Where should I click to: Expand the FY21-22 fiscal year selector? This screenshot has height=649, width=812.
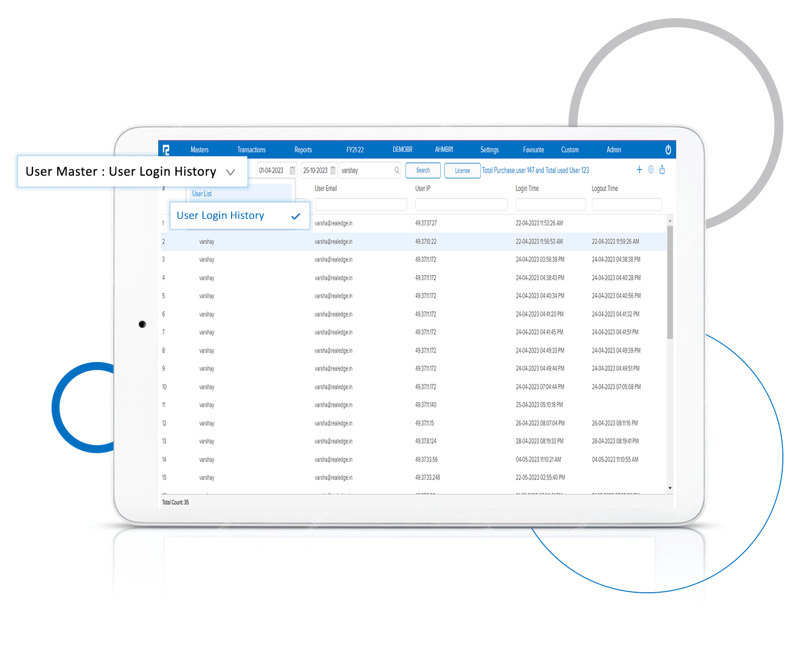(x=356, y=149)
